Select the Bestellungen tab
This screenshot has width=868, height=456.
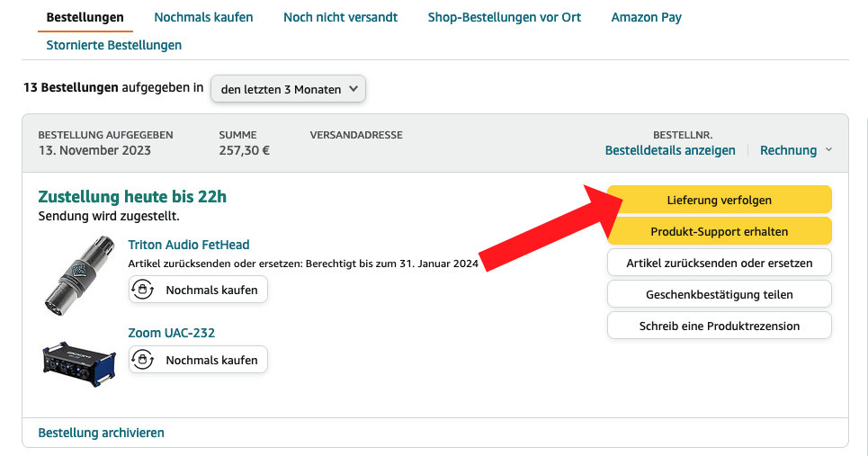coord(85,17)
